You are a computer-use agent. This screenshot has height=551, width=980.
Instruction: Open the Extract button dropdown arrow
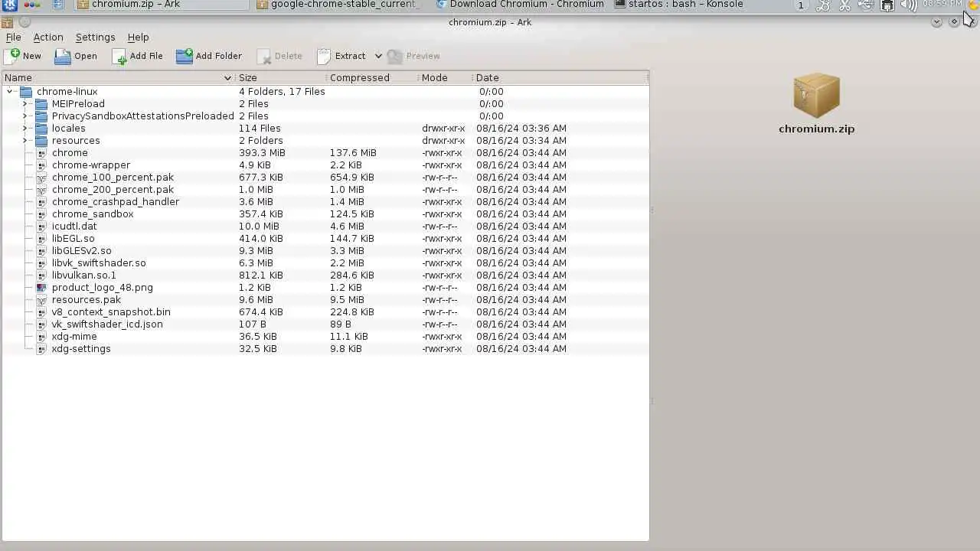tap(378, 56)
